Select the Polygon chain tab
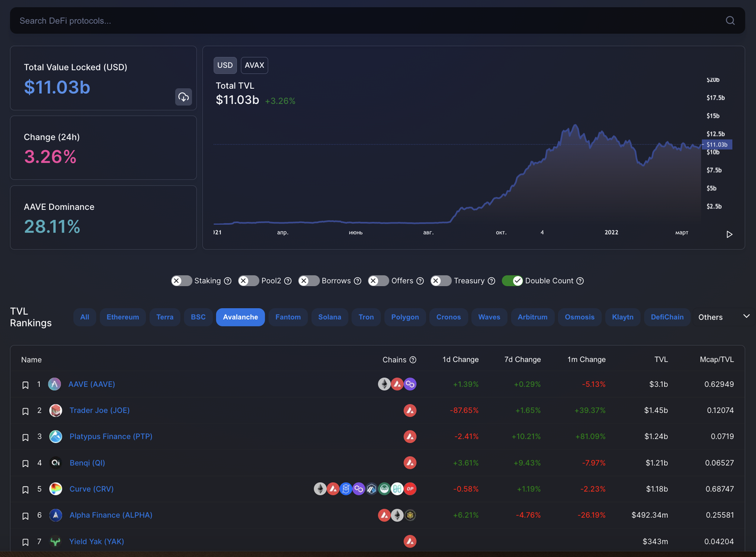The height and width of the screenshot is (557, 756). tap(405, 317)
